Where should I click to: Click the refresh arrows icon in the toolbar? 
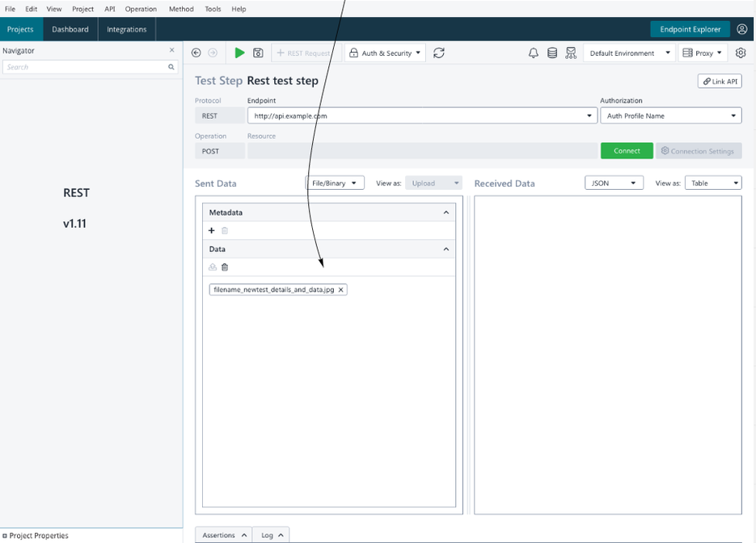pyautogui.click(x=439, y=53)
